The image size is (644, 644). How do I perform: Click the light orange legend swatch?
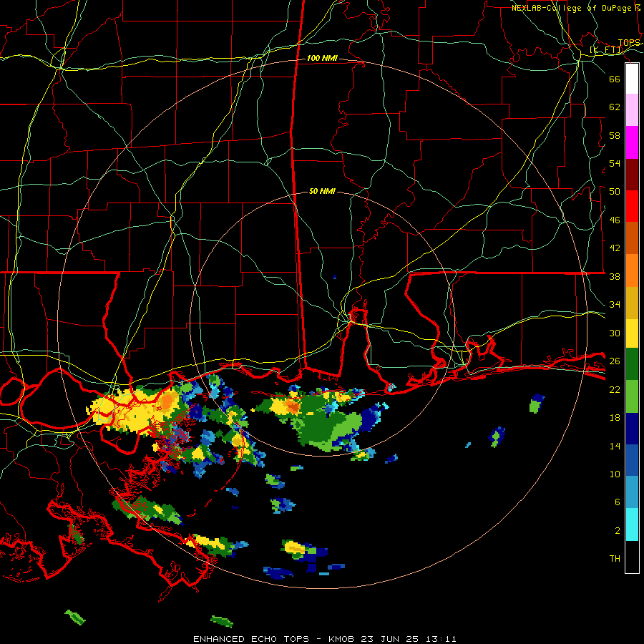coord(632,270)
